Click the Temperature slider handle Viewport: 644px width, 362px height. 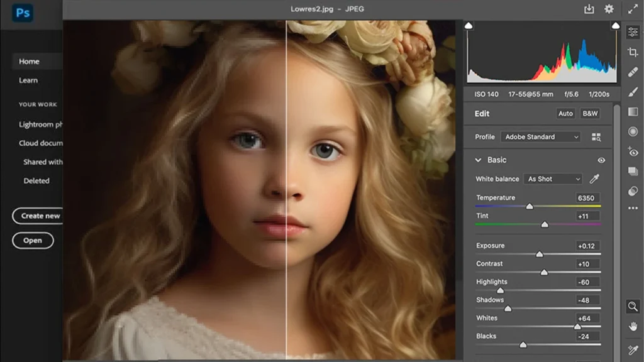click(530, 206)
